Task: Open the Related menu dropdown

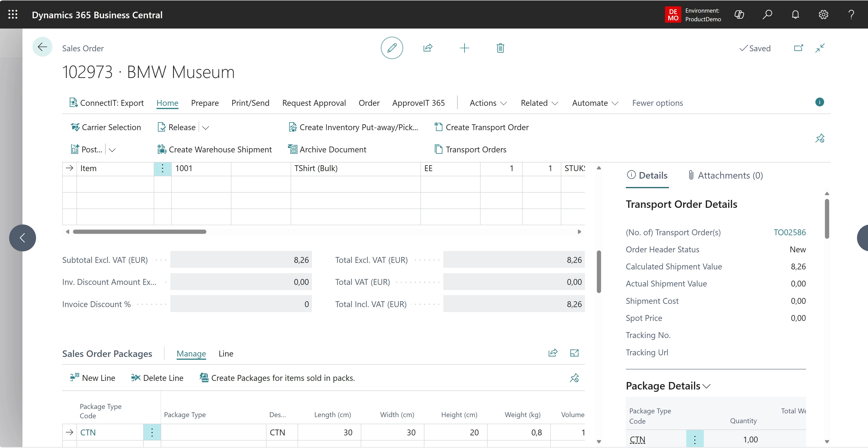Action: point(539,103)
